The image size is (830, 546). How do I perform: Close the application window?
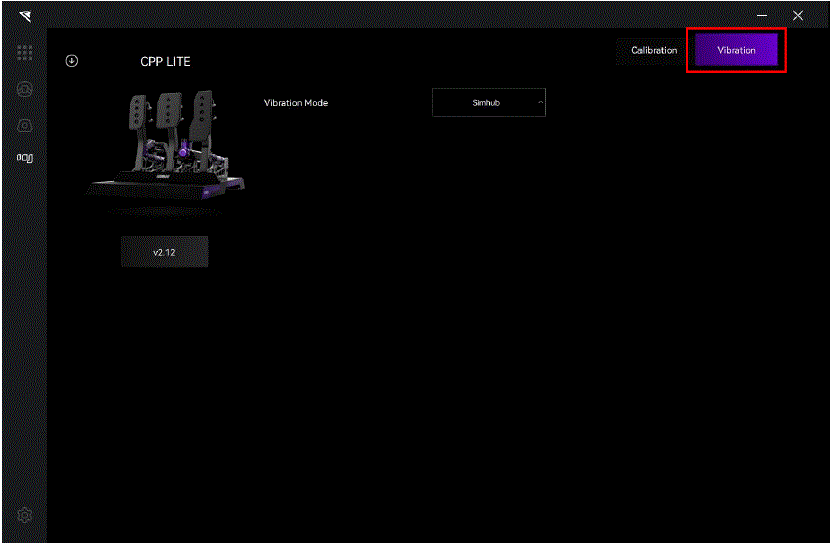point(798,15)
